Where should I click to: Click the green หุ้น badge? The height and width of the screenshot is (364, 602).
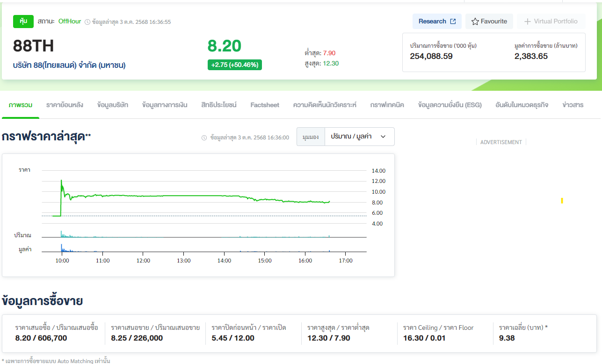point(23,21)
